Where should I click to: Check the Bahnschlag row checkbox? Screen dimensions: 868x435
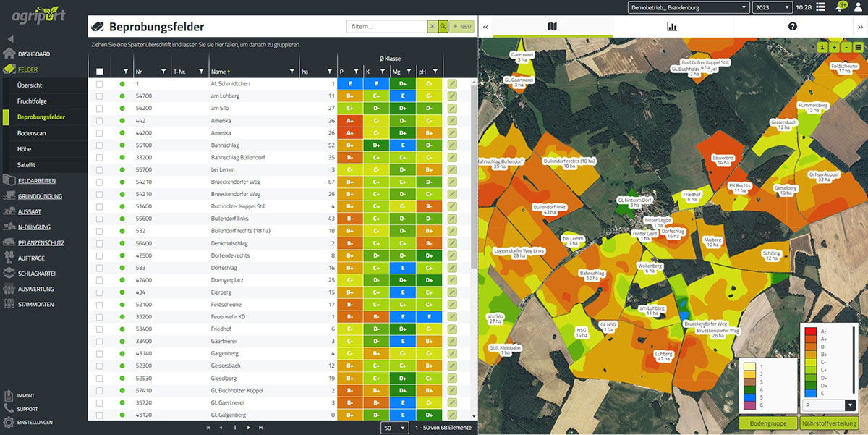click(x=100, y=145)
